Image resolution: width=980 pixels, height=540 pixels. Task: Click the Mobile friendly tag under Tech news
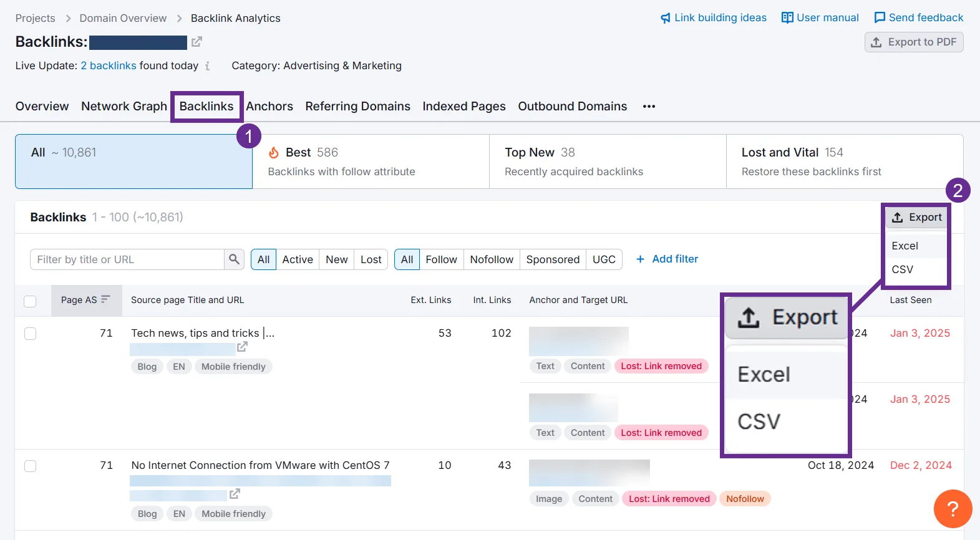tap(233, 367)
